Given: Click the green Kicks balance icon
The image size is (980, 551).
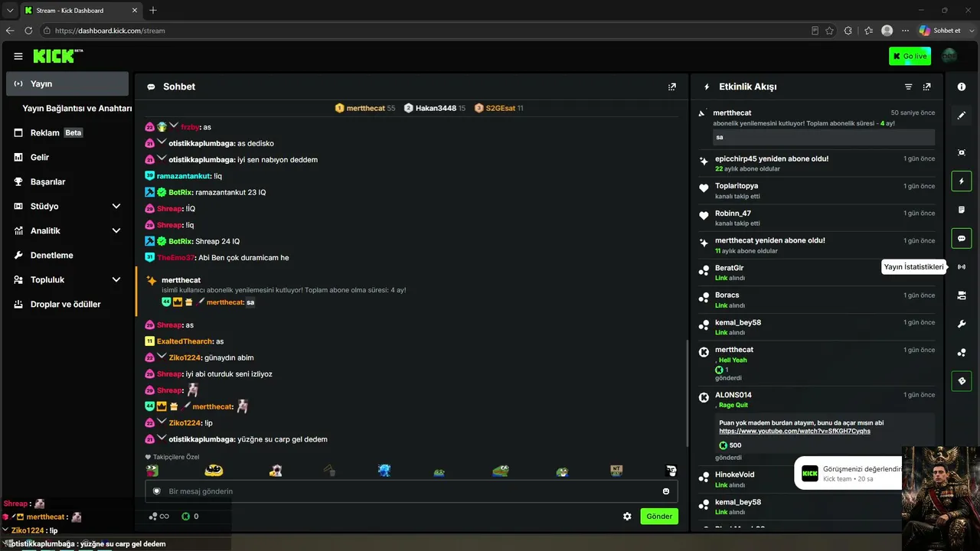Looking at the screenshot, I should [x=185, y=517].
